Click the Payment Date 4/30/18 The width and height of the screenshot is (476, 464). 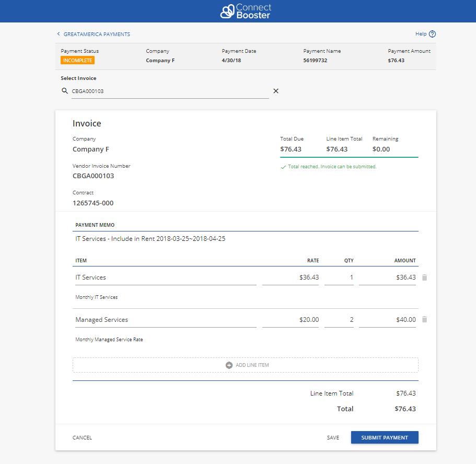point(231,61)
